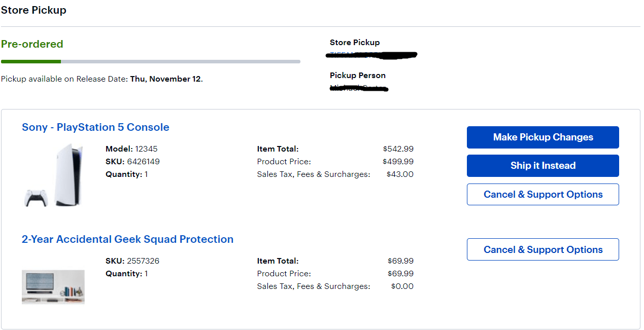Click the $43.00 sales tax amount

pos(400,174)
